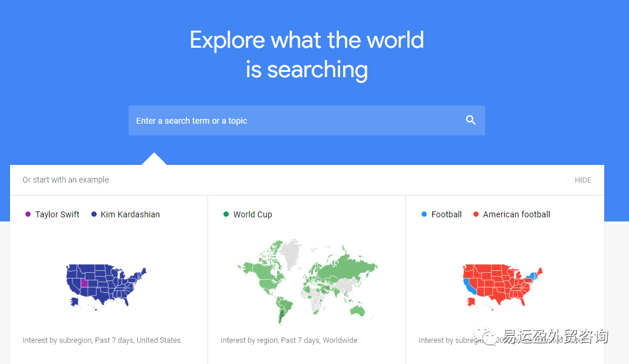
Task: Open the American football term label
Action: click(516, 214)
